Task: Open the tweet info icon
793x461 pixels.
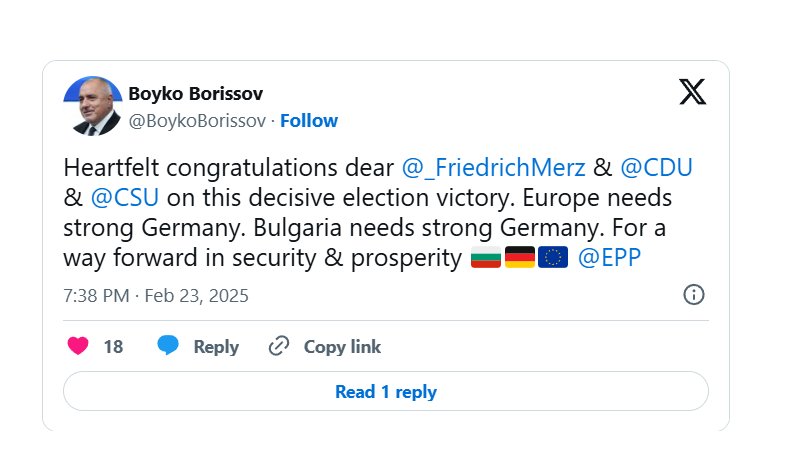Action: (x=693, y=294)
